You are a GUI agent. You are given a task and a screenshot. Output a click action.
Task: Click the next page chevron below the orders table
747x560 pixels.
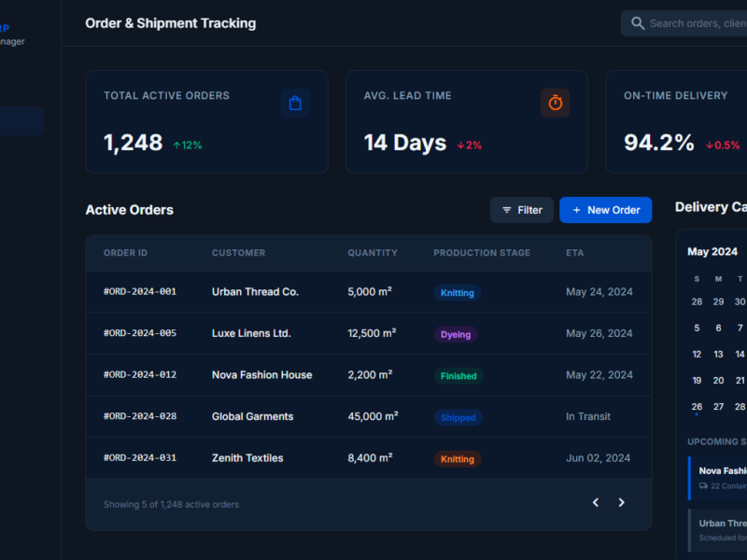[621, 502]
